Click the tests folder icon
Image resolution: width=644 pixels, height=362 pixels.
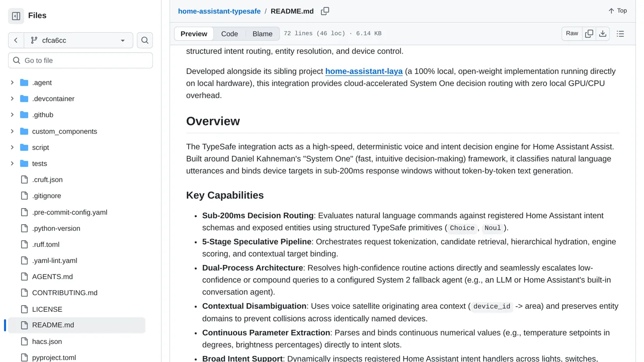coord(24,163)
